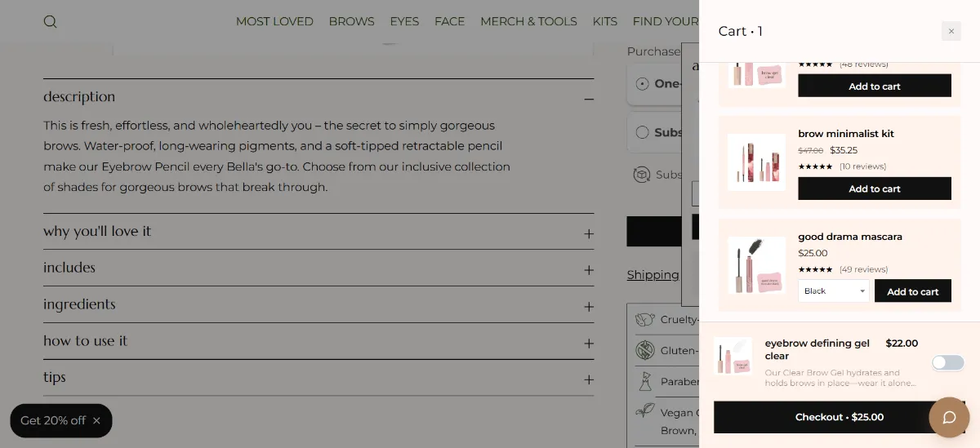The image size is (980, 448).
Task: Click Checkout • $25.00 button
Action: click(840, 417)
